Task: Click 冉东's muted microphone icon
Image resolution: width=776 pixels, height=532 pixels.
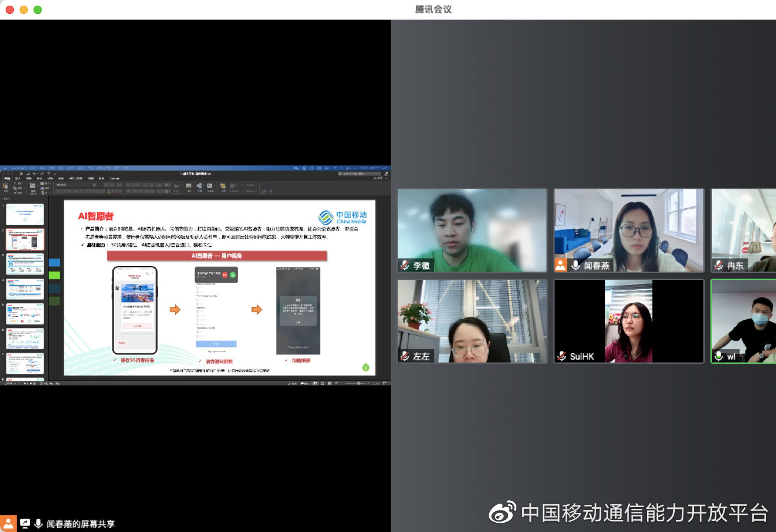Action: (x=719, y=265)
